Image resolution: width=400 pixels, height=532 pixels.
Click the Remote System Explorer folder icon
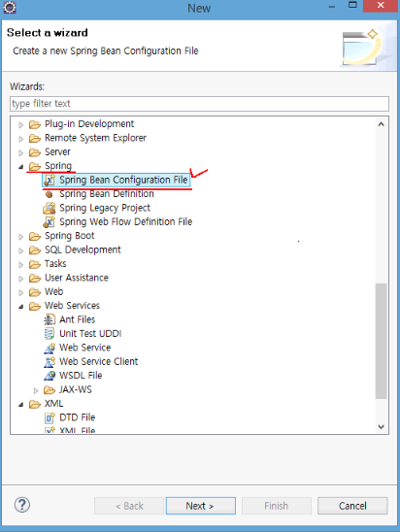[x=35, y=139]
